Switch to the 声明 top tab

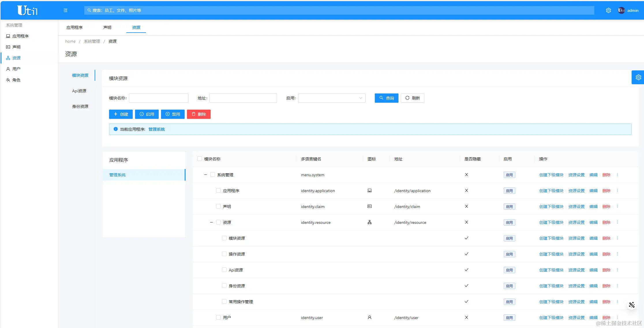point(107,27)
